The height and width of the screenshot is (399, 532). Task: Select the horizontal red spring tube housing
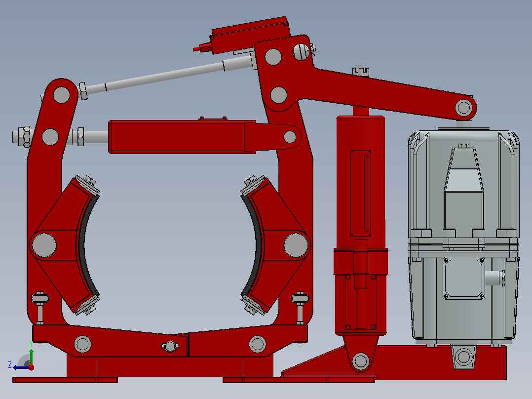(x=182, y=137)
